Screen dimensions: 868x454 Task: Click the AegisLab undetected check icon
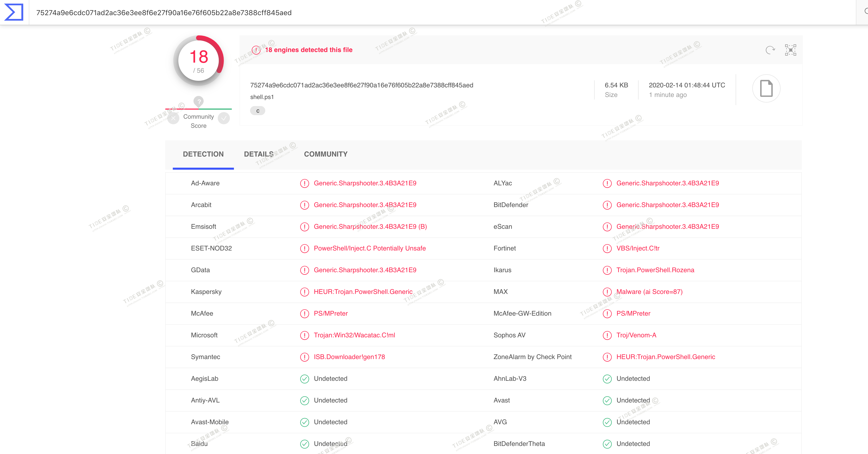point(304,379)
